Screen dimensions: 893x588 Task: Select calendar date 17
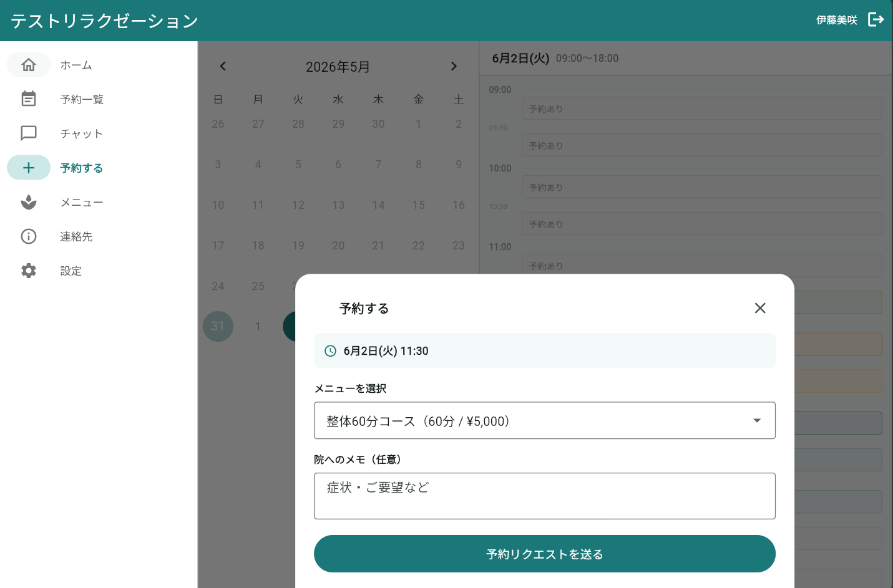(x=218, y=246)
